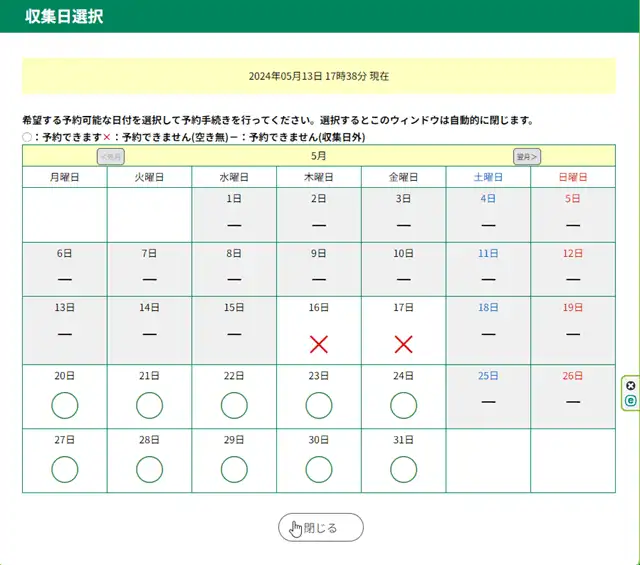
Task: Select the available circle for 31日
Action: pyautogui.click(x=404, y=469)
